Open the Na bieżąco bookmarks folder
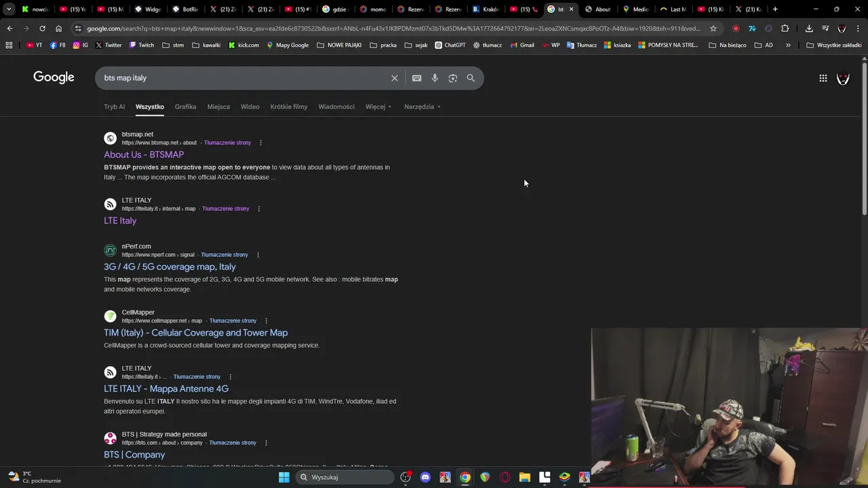 pos(727,45)
